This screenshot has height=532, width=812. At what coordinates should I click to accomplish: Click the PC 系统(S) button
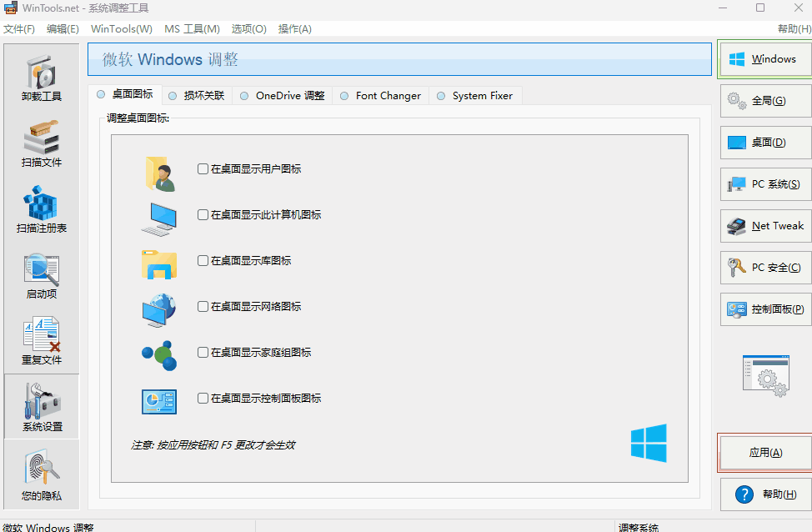click(x=765, y=184)
